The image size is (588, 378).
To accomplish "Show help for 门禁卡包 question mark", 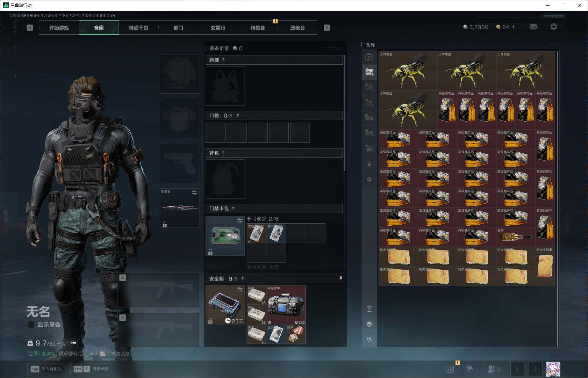I will coord(233,209).
